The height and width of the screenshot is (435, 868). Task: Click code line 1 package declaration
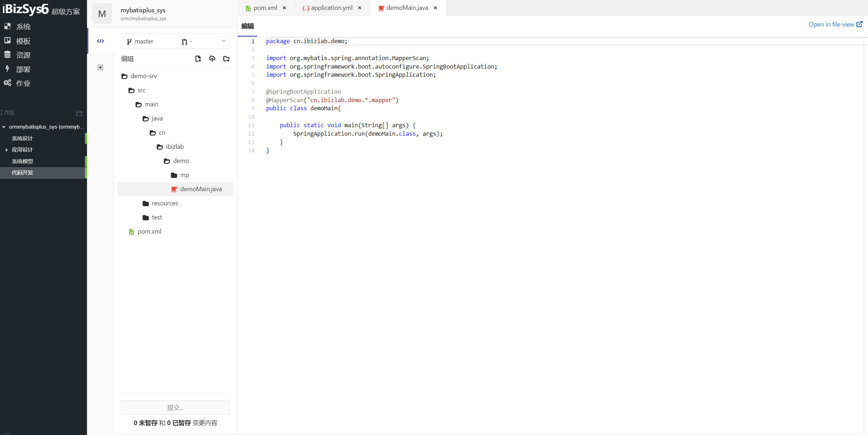click(x=307, y=41)
